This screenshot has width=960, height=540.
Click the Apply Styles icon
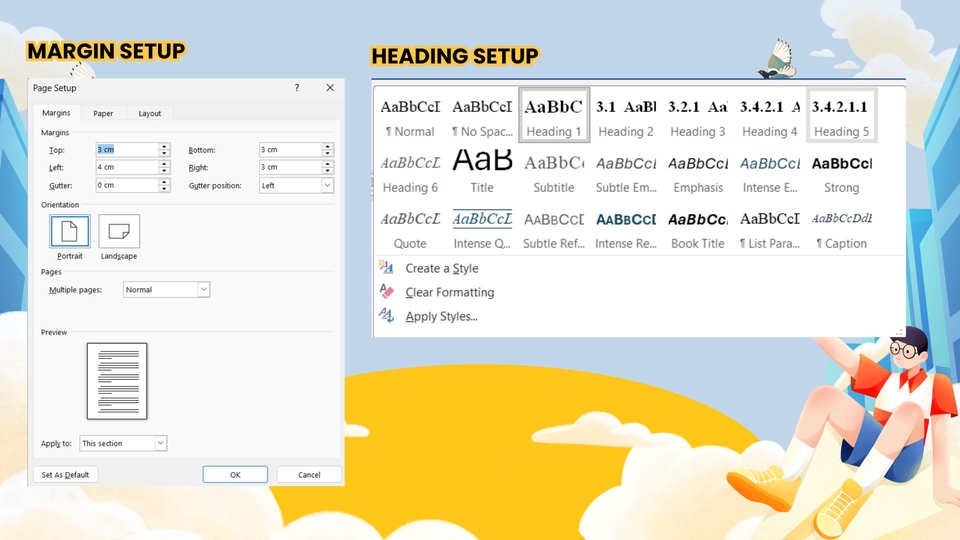point(387,316)
